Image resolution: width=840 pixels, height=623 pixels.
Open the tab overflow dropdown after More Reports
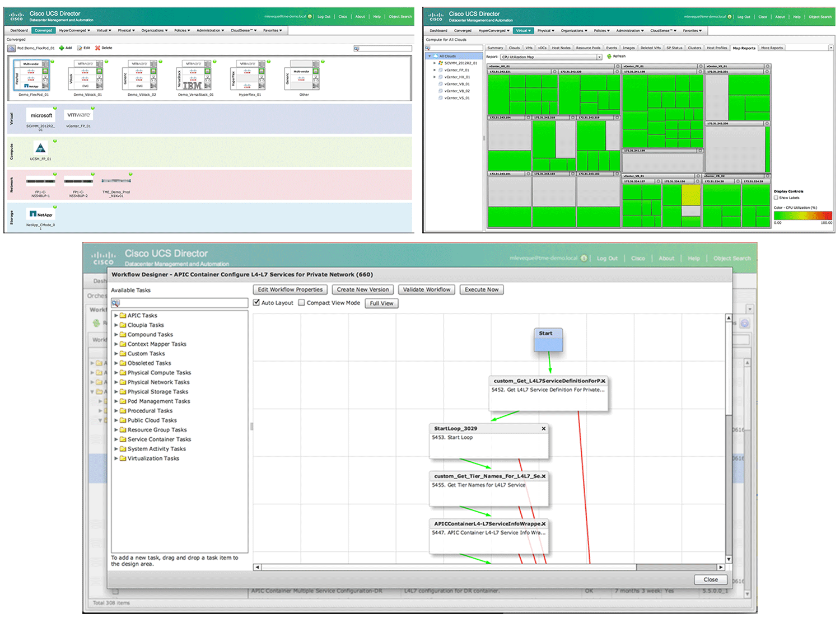(831, 48)
